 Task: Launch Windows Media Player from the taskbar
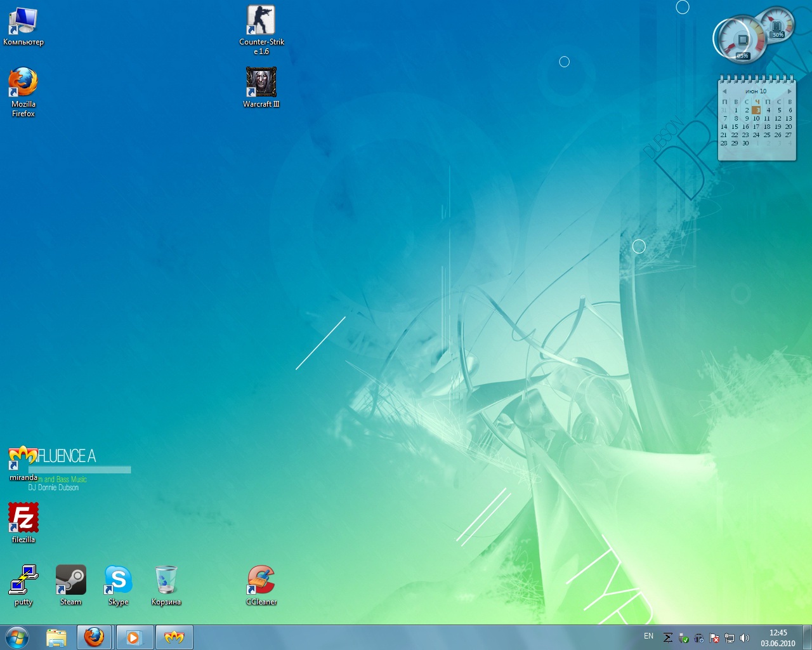pos(134,637)
